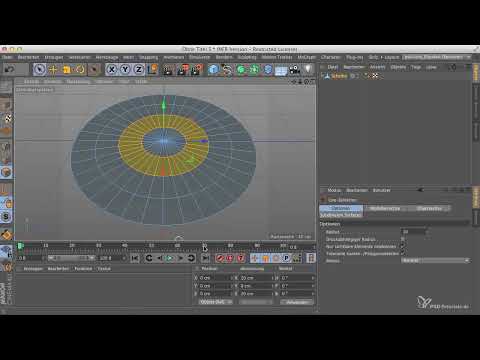This screenshot has width=480, height=360.
Task: Click the keyframe selection red icon
Action: pyautogui.click(x=241, y=258)
